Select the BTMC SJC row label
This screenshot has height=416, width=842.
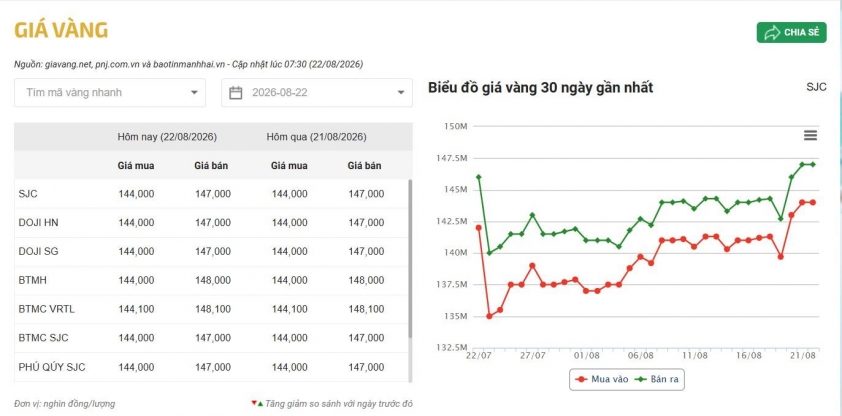[43, 339]
